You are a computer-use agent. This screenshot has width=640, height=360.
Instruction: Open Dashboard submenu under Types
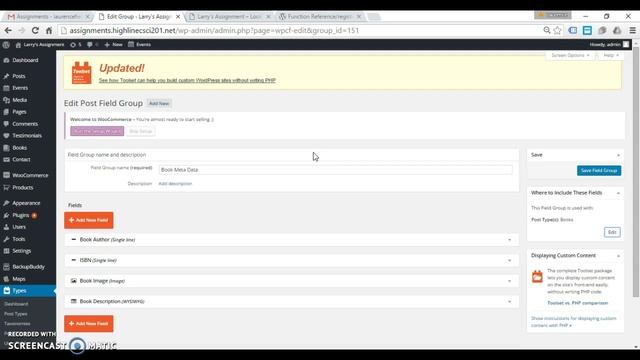point(16,304)
